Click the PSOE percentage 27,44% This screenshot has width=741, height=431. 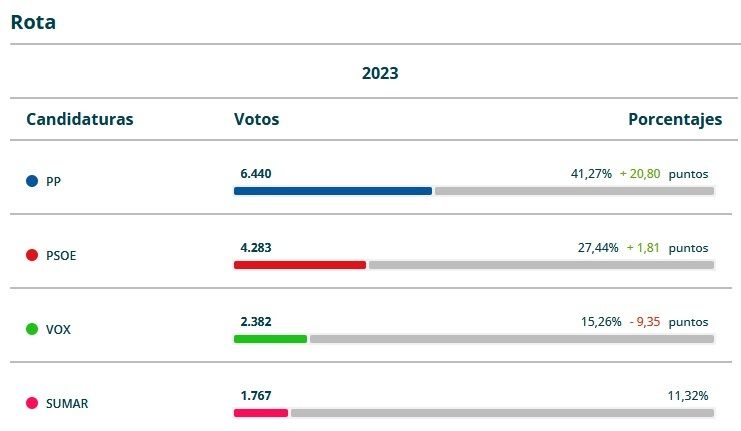pyautogui.click(x=598, y=247)
